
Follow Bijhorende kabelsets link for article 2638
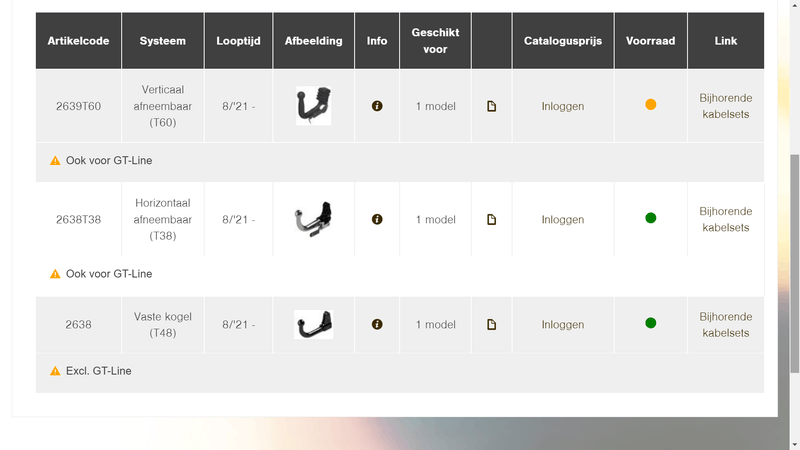[725, 325]
